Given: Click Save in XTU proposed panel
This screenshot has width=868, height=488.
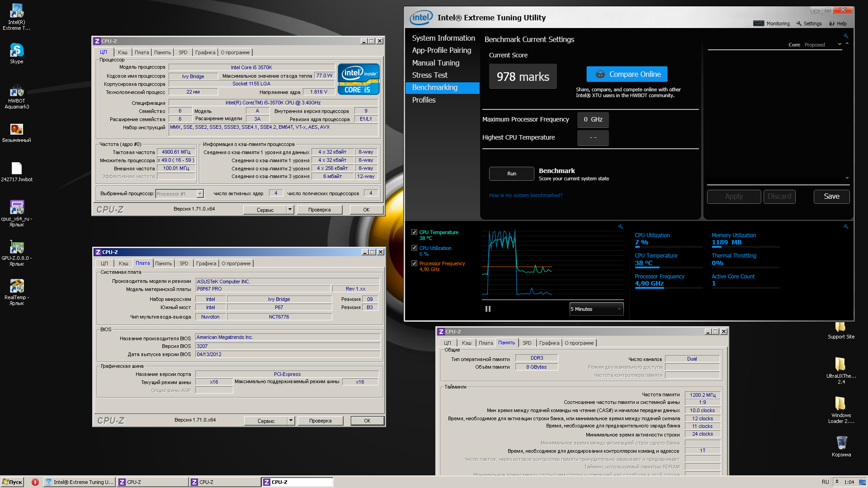Looking at the screenshot, I should (x=831, y=196).
